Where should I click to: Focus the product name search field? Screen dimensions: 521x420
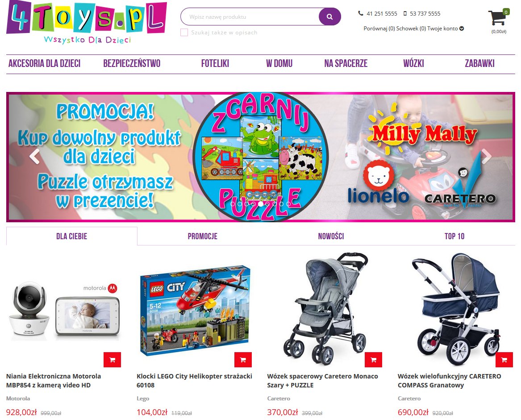tap(250, 17)
